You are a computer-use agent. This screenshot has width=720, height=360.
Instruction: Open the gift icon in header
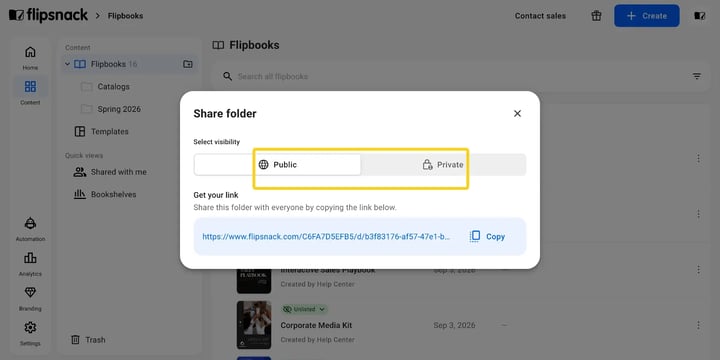point(596,16)
